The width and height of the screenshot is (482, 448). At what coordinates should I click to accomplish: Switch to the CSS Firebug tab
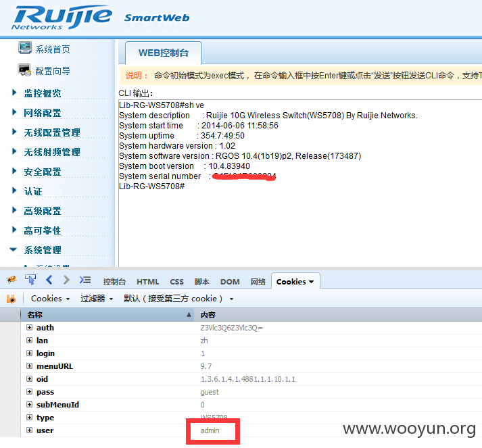176,282
